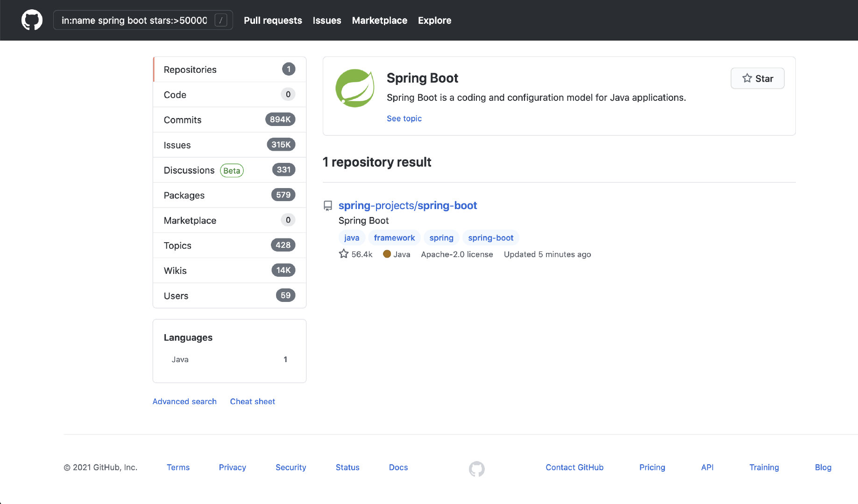858x504 pixels.
Task: Select the Repositories filter in sidebar
Action: click(229, 70)
